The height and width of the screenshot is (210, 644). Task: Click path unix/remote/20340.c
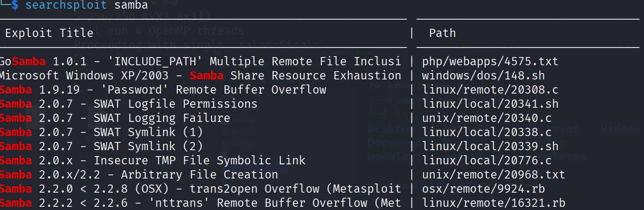(x=487, y=118)
